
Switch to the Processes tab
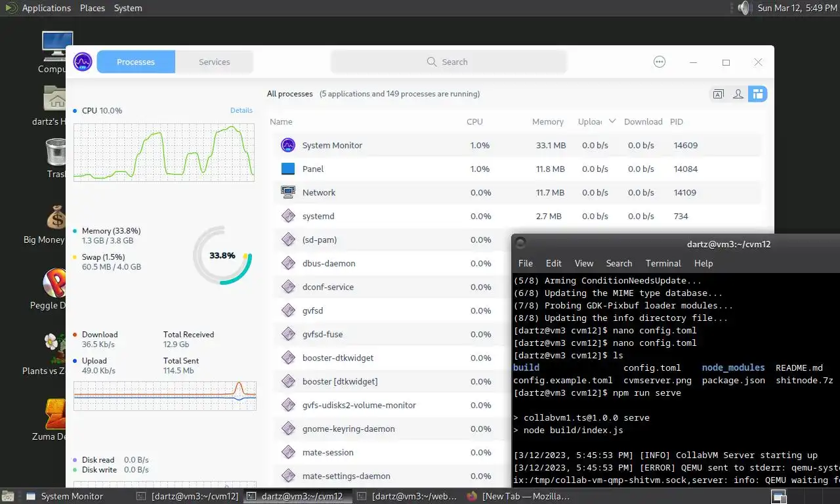[136, 62]
